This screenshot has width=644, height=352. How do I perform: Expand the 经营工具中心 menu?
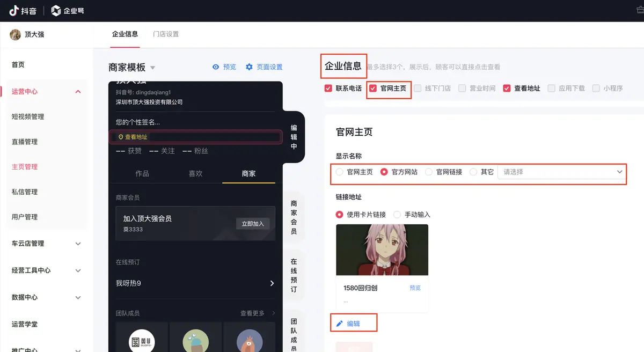[78, 270]
